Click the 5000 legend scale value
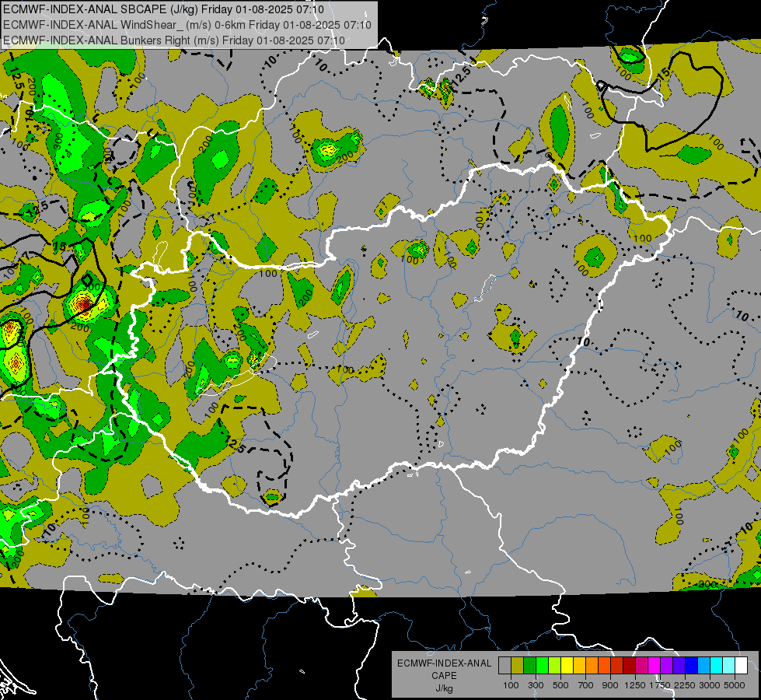Viewport: 761px width, 700px height. pyautogui.click(x=735, y=685)
